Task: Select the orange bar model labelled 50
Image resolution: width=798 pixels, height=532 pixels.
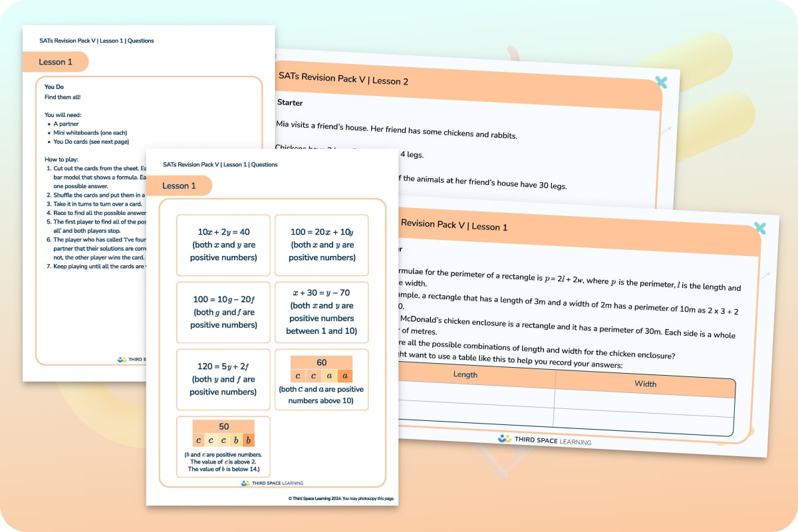Action: [x=223, y=432]
